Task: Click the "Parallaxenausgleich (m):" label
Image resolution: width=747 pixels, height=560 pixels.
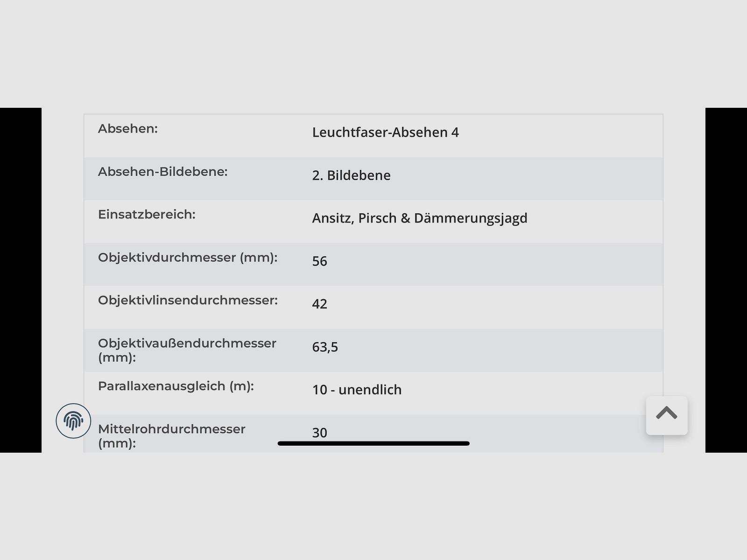Action: coord(176,386)
